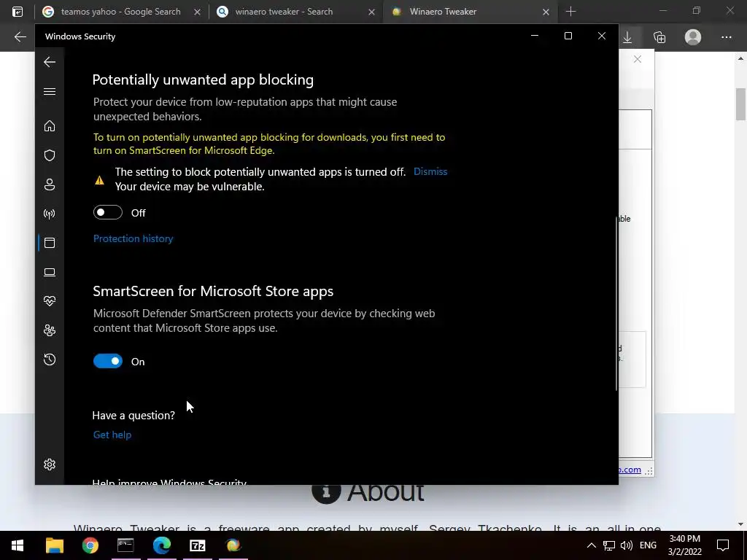Close the teamos yahoo Google Search tab
The width and height of the screenshot is (747, 560).
[197, 12]
